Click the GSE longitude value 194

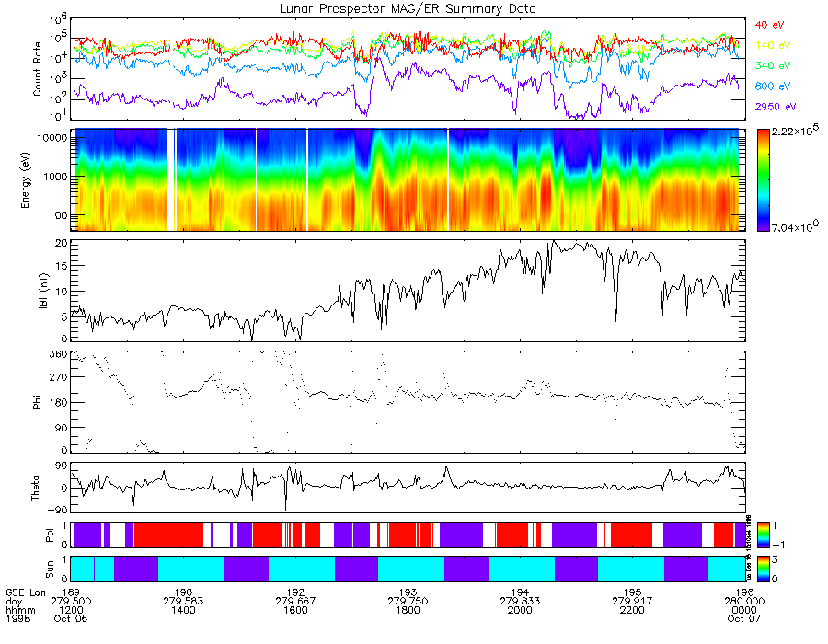click(x=520, y=592)
